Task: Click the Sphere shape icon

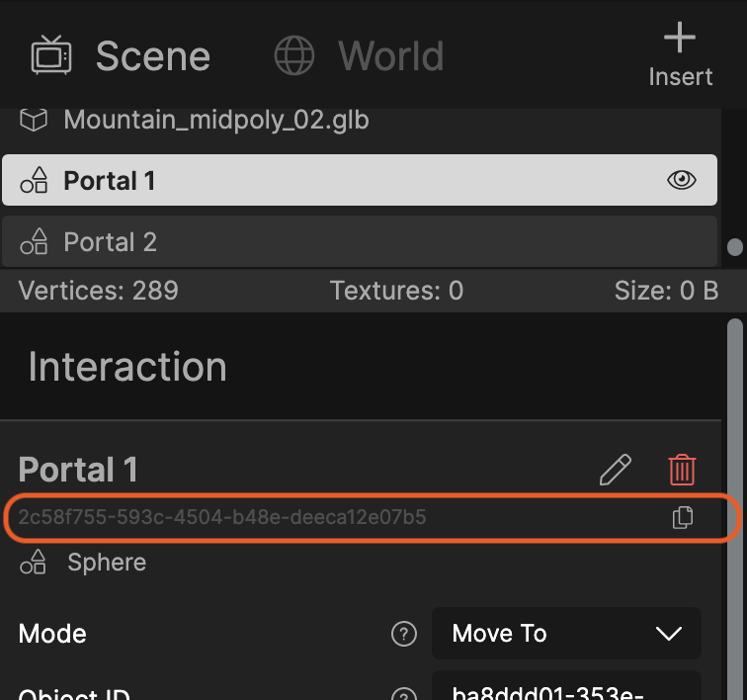Action: tap(33, 562)
